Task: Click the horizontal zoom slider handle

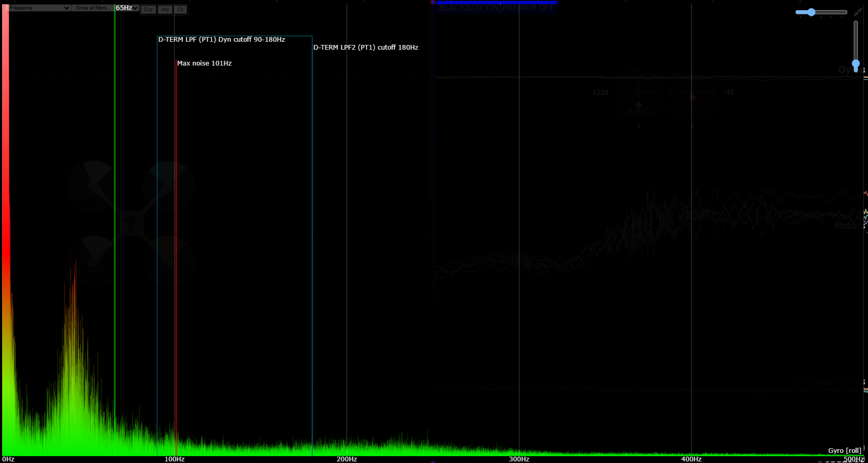Action: [811, 12]
